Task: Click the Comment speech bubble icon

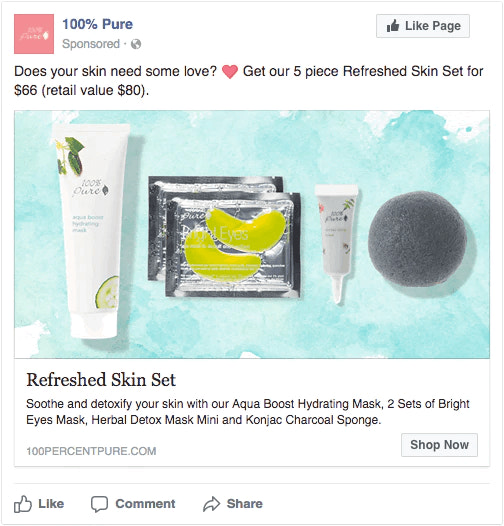Action: coord(99,504)
